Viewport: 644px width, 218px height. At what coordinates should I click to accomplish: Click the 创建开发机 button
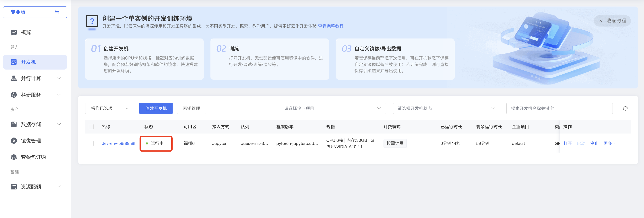tap(156, 108)
